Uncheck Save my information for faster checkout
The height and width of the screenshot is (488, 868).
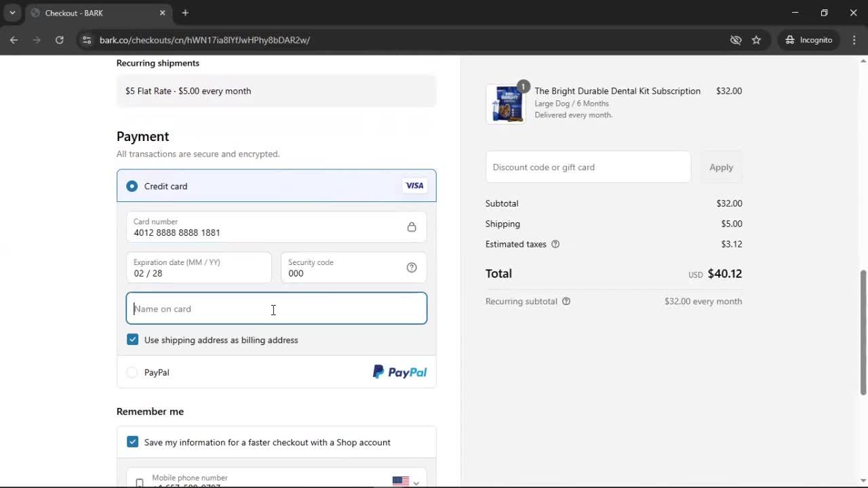click(x=132, y=442)
